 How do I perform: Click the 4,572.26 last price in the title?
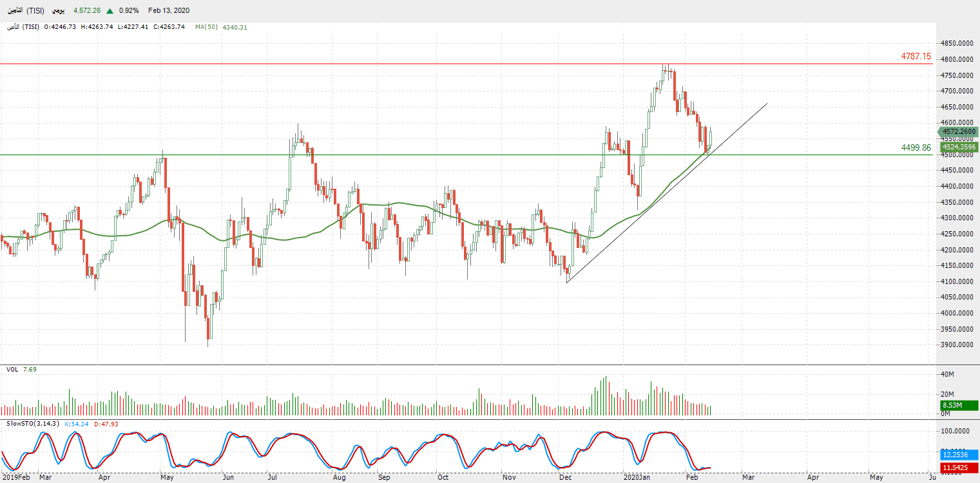pyautogui.click(x=87, y=11)
